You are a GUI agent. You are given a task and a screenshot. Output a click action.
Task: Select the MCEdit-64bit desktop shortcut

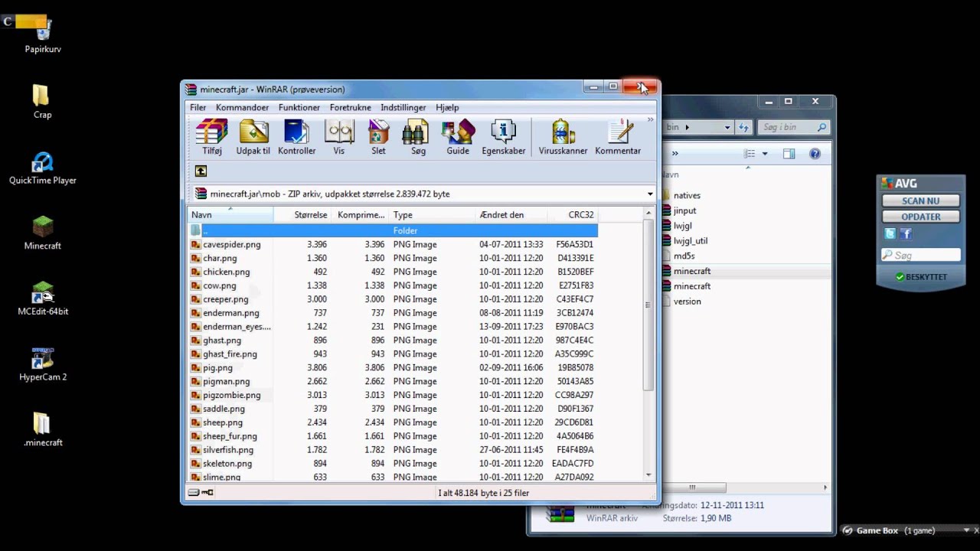click(x=43, y=298)
